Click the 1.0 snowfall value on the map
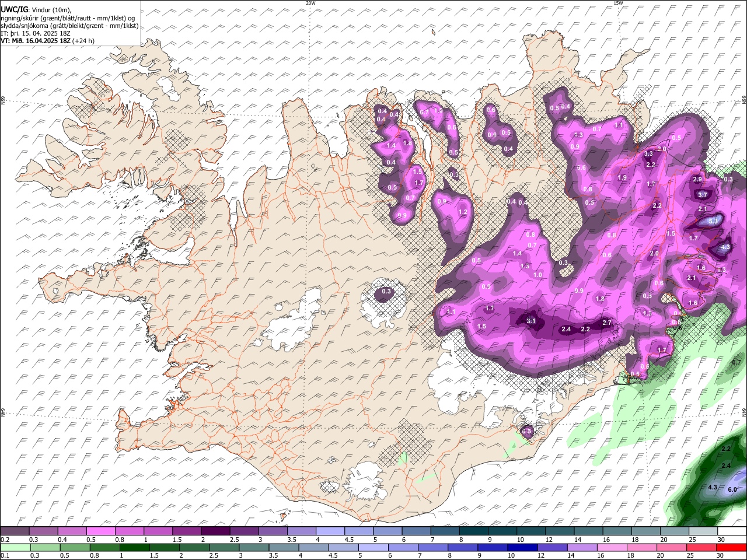The image size is (747, 560). (537, 275)
